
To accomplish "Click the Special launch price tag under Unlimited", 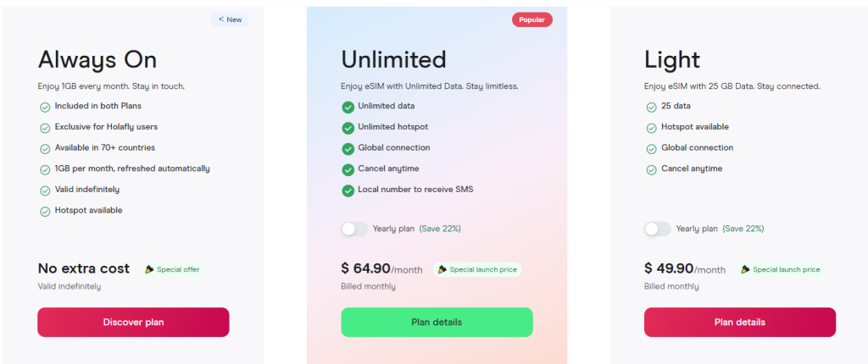I will point(477,269).
